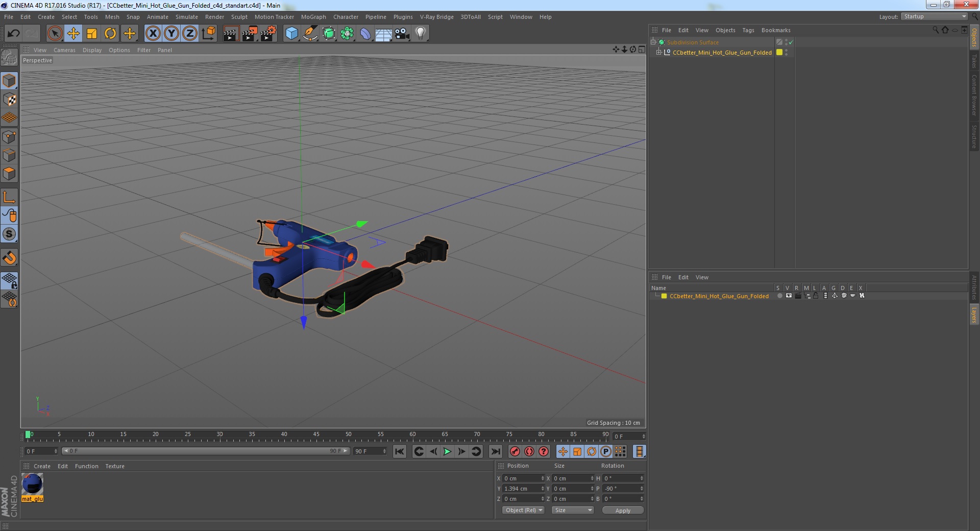980x531 pixels.
Task: Toggle Snap enable magnet icon
Action: click(9, 258)
